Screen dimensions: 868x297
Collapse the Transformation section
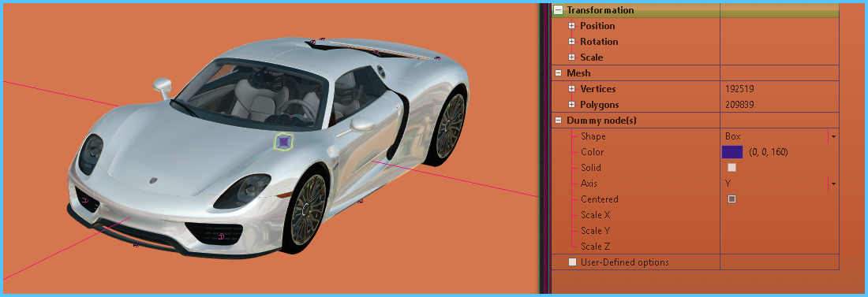pyautogui.click(x=559, y=10)
